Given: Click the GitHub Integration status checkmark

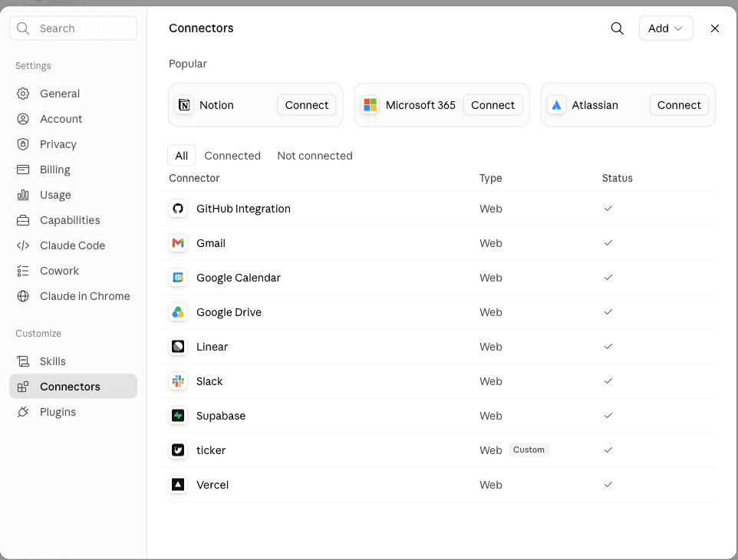Looking at the screenshot, I should pyautogui.click(x=608, y=208).
